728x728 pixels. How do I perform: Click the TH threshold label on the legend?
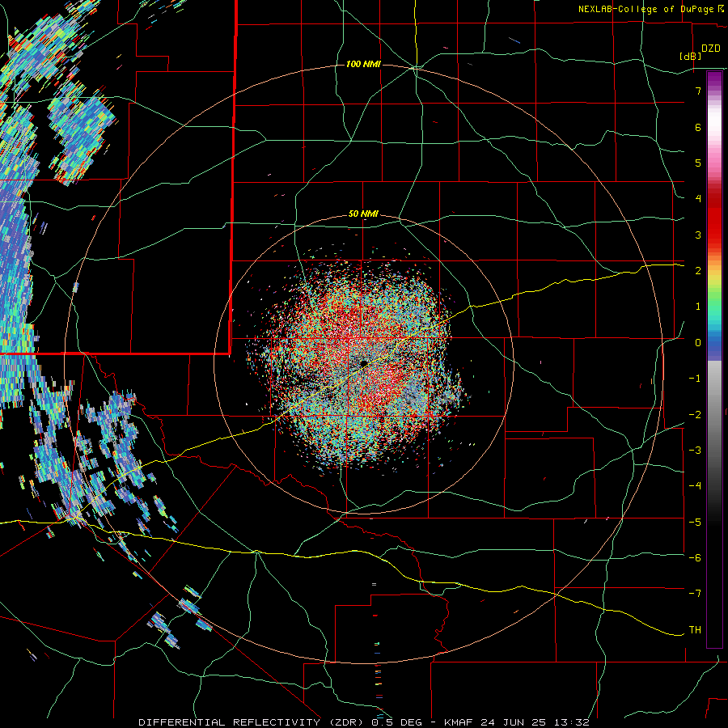(695, 630)
